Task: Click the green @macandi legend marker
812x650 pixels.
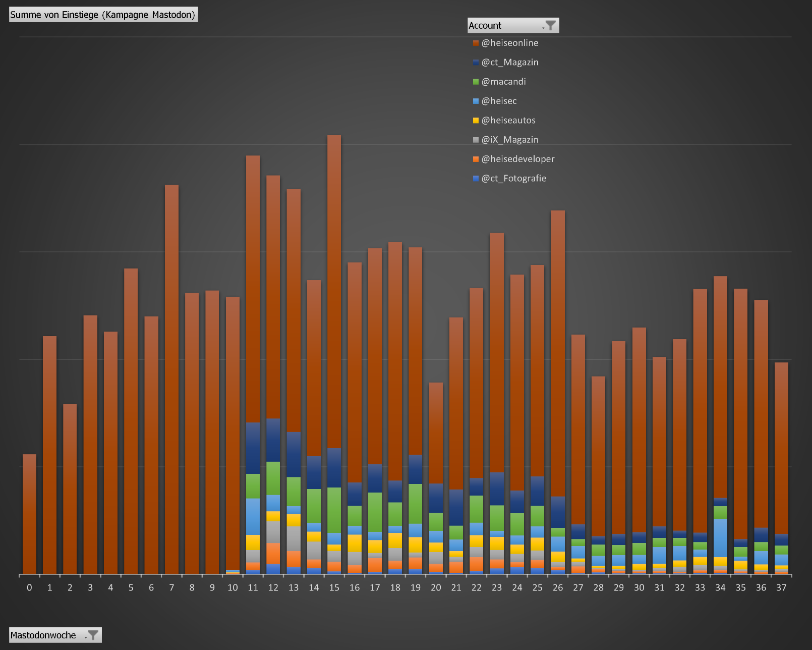Action: [x=476, y=82]
